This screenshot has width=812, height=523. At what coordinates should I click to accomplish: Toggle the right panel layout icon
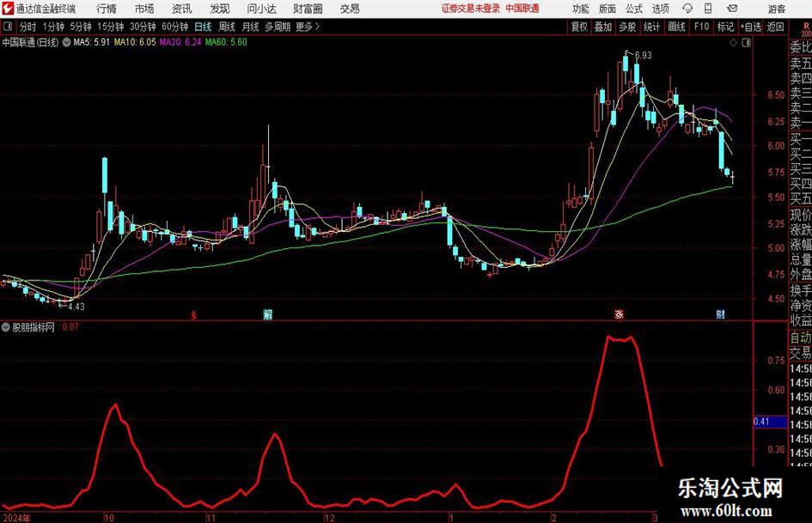[746, 43]
